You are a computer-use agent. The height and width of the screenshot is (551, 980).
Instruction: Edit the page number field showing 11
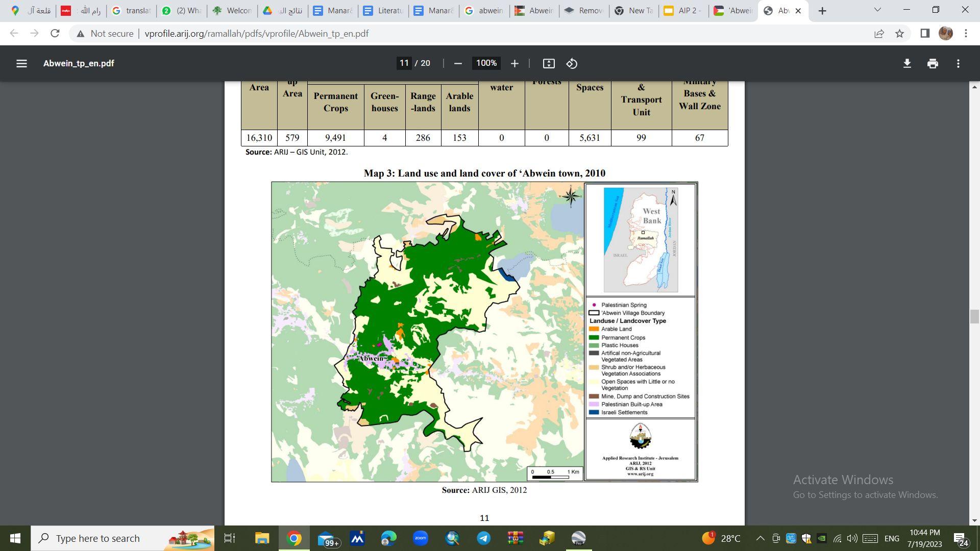click(x=404, y=63)
